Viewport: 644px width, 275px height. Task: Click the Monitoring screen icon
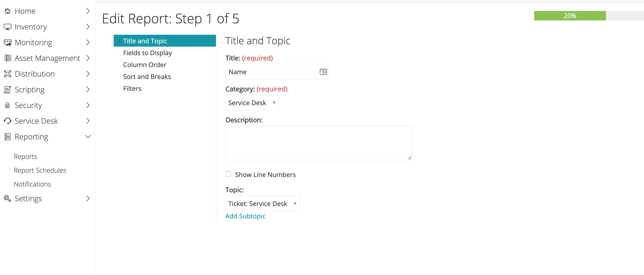tap(8, 43)
